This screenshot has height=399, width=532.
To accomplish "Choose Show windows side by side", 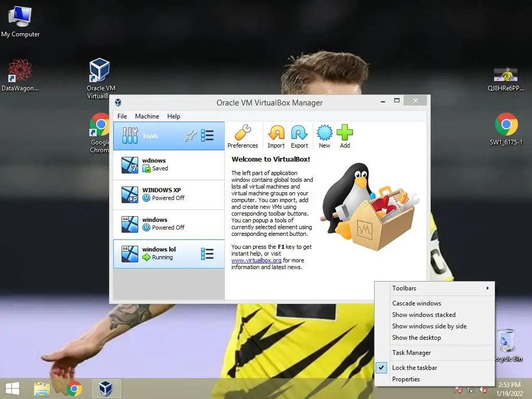I will (x=434, y=326).
